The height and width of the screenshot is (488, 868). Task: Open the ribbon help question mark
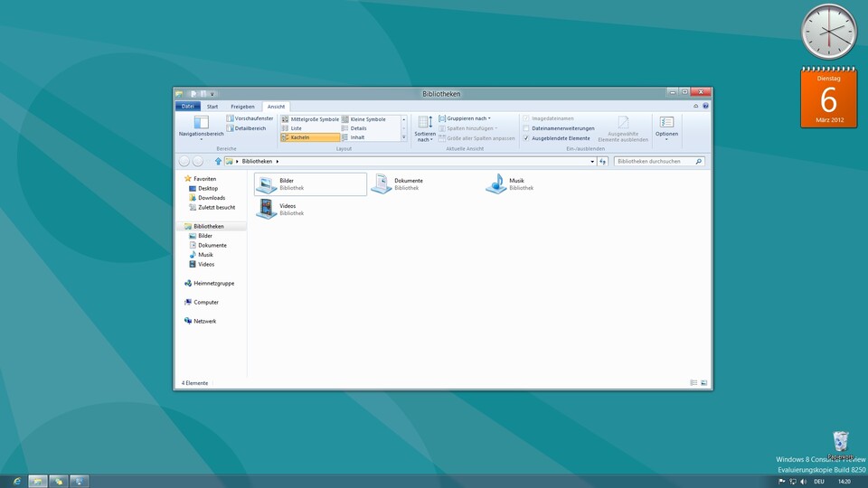(x=705, y=106)
